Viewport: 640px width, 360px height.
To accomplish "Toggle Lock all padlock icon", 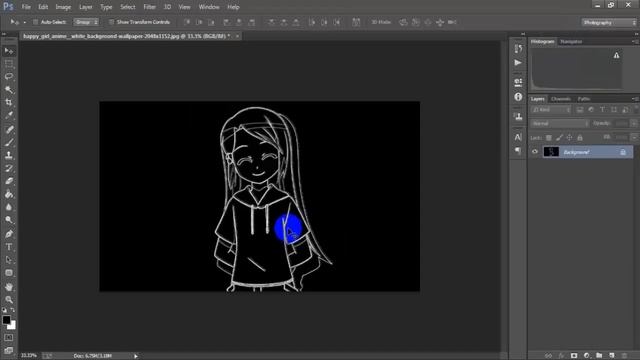I will [580, 138].
